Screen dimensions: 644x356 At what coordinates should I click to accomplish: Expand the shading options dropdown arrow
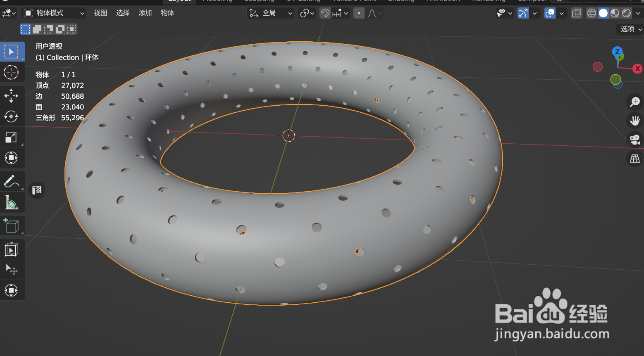pyautogui.click(x=638, y=13)
